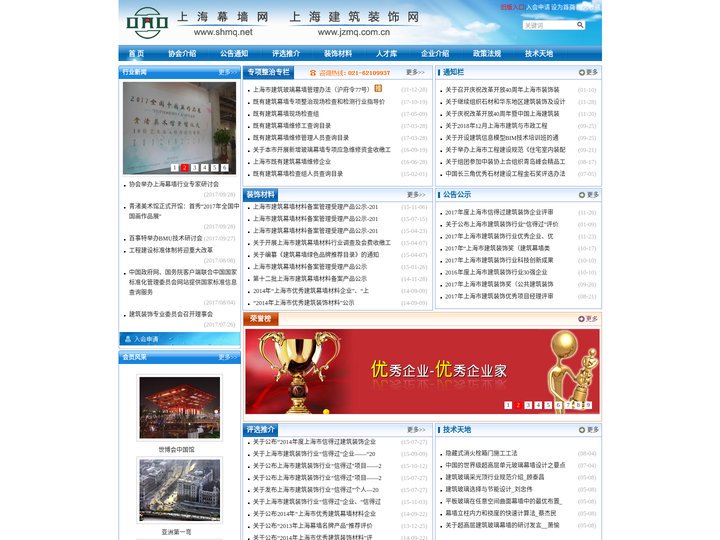Open 亚洲第一弯 photo thumbnail
The width and height of the screenshot is (720, 540).
click(180, 490)
